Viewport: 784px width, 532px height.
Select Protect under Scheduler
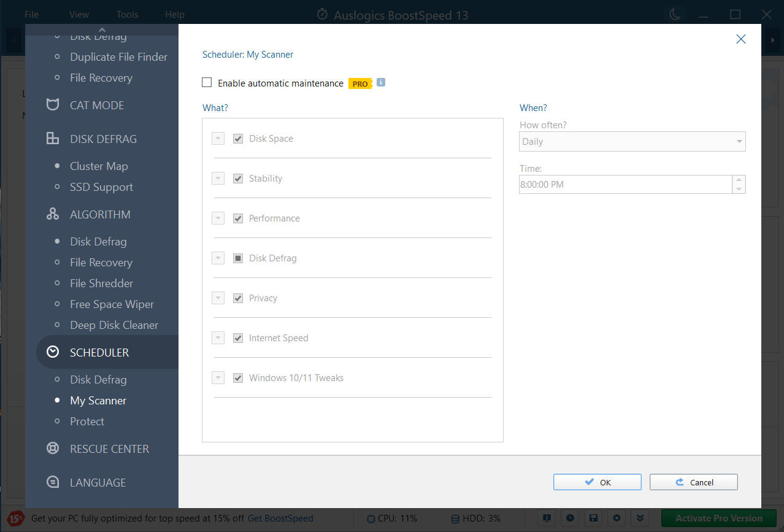[87, 422]
